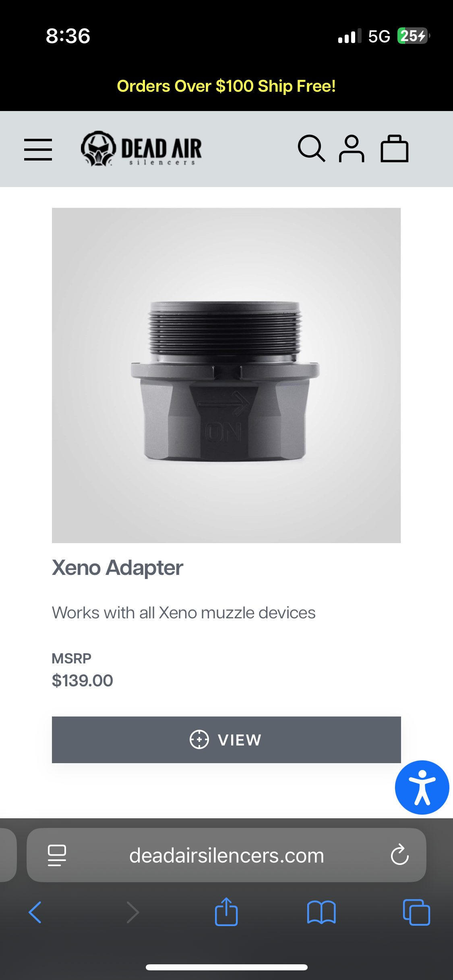Viewport: 453px width, 980px height.
Task: Tap the forward navigation arrow
Action: coord(133,912)
